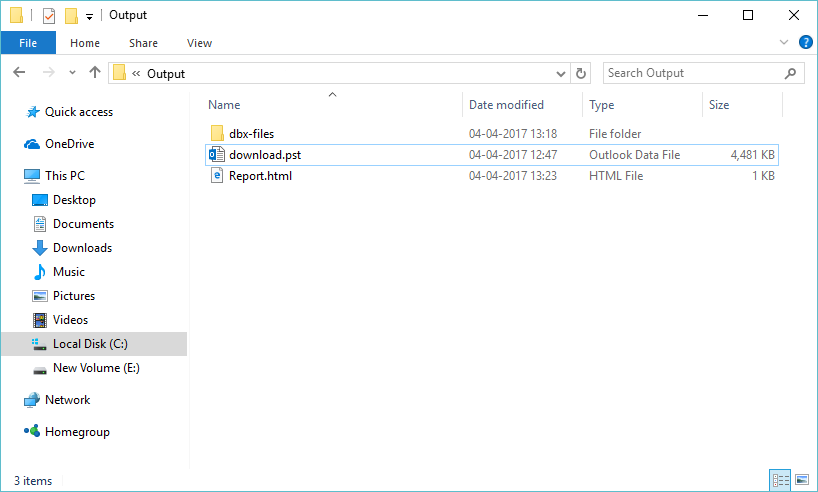
Task: Open Homegroup in navigation pane
Action: tap(77, 432)
